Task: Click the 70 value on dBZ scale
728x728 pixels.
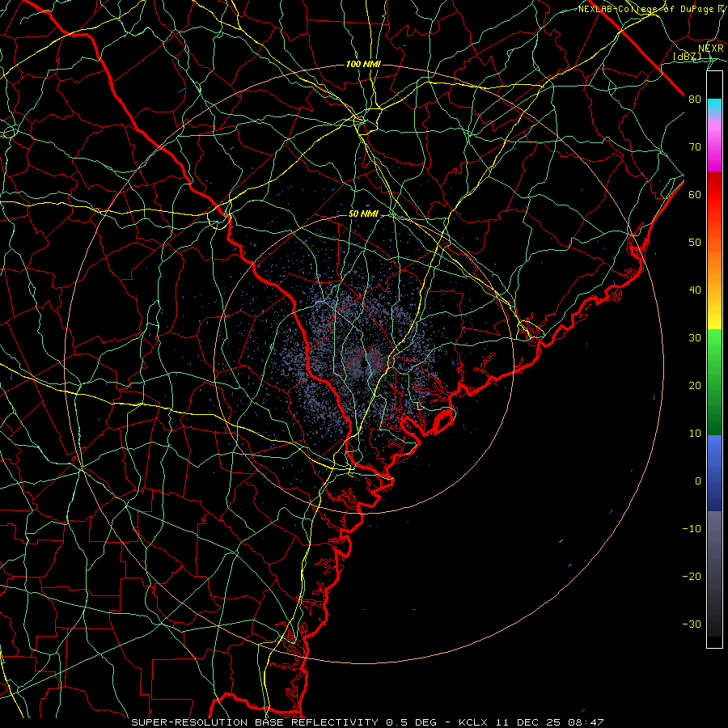Action: (x=695, y=147)
